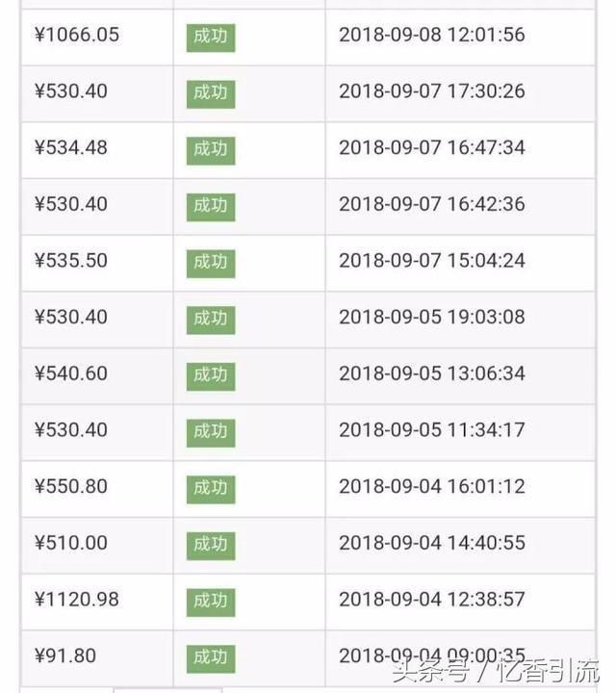Select the 成功 badge beside ¥1120.98
Viewport: 616px width, 693px height.
[x=211, y=601]
